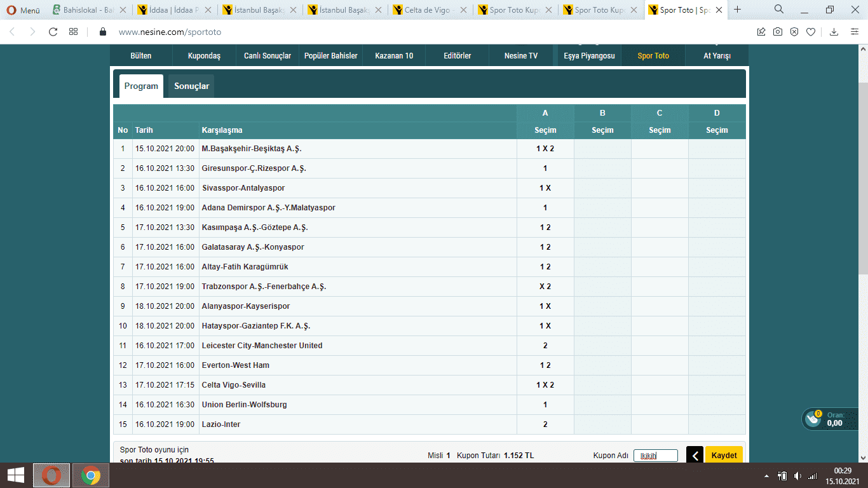Select the Sonuçlar tab
Screen dimensions: 868x488
pyautogui.click(x=192, y=86)
